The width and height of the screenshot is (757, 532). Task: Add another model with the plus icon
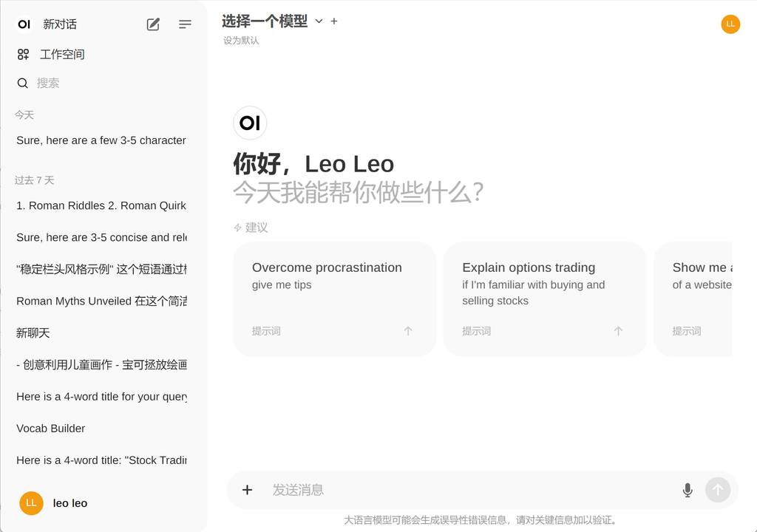coord(334,21)
